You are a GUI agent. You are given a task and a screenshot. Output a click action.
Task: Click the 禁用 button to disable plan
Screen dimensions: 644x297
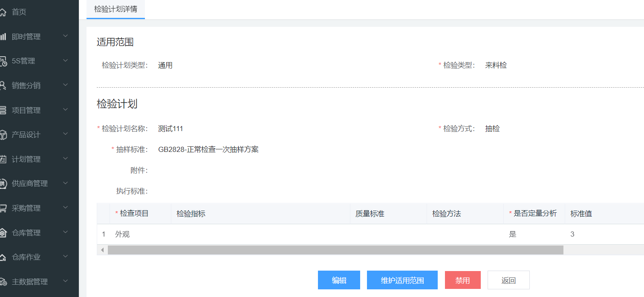pyautogui.click(x=463, y=280)
